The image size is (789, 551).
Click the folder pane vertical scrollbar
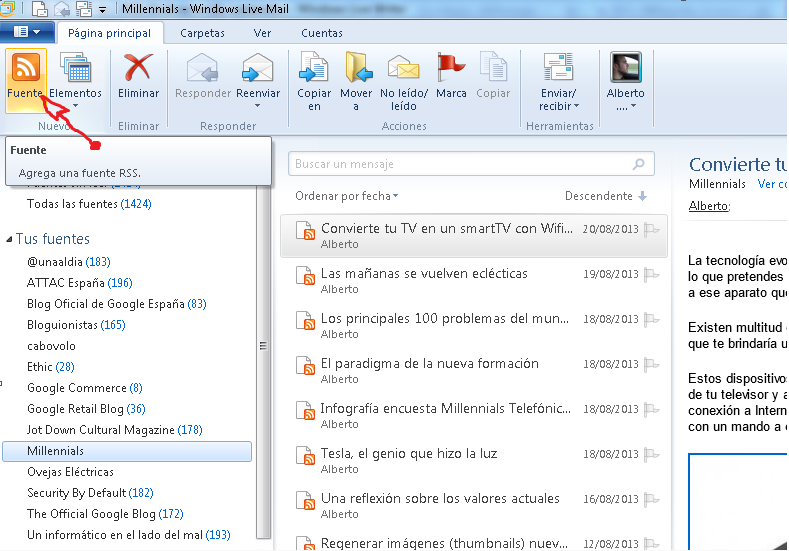(x=263, y=362)
